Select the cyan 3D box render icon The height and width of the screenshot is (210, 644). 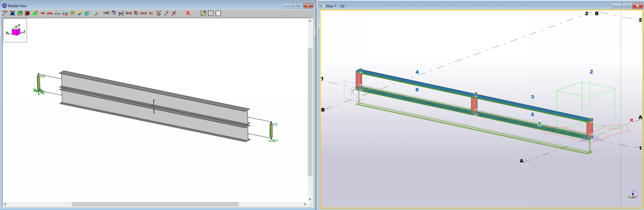click(x=87, y=13)
